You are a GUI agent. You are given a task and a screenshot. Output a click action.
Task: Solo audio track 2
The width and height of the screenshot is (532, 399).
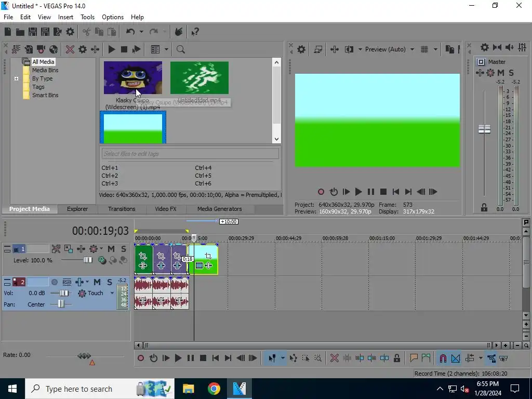click(x=109, y=282)
